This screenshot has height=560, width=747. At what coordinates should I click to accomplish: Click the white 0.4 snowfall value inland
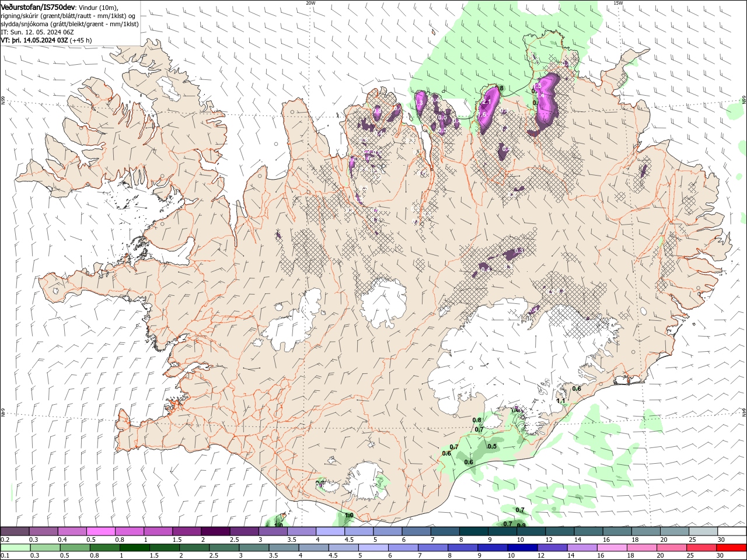tap(486, 269)
